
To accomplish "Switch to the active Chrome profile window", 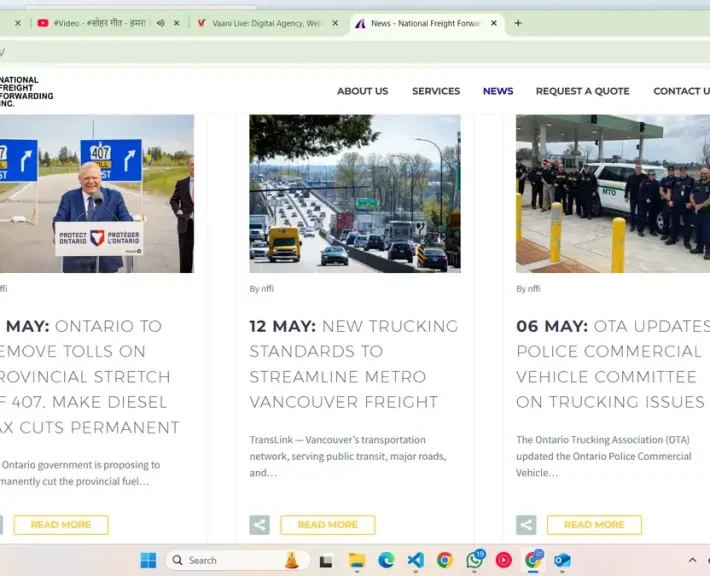I will [x=533, y=560].
